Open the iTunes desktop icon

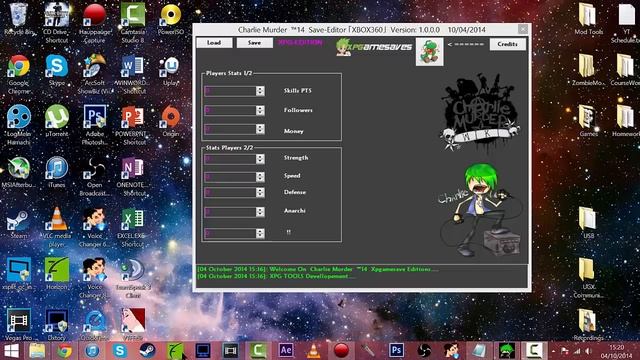pyautogui.click(x=57, y=172)
